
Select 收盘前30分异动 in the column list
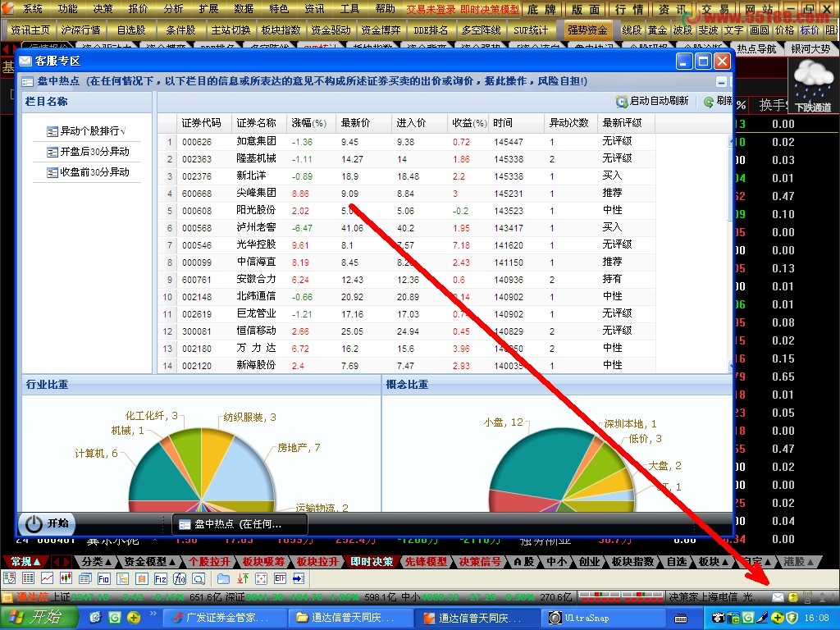coord(88,172)
